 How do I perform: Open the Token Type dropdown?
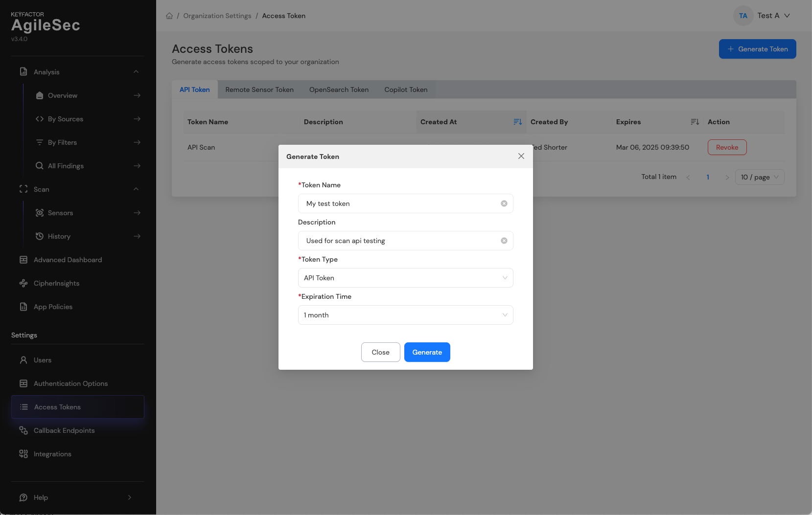pos(405,278)
